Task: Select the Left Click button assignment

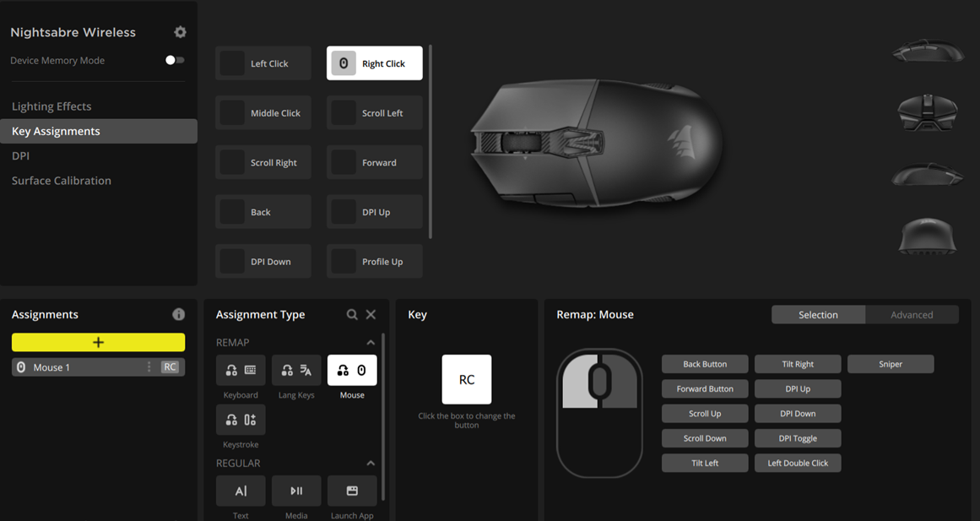Action: pos(263,63)
